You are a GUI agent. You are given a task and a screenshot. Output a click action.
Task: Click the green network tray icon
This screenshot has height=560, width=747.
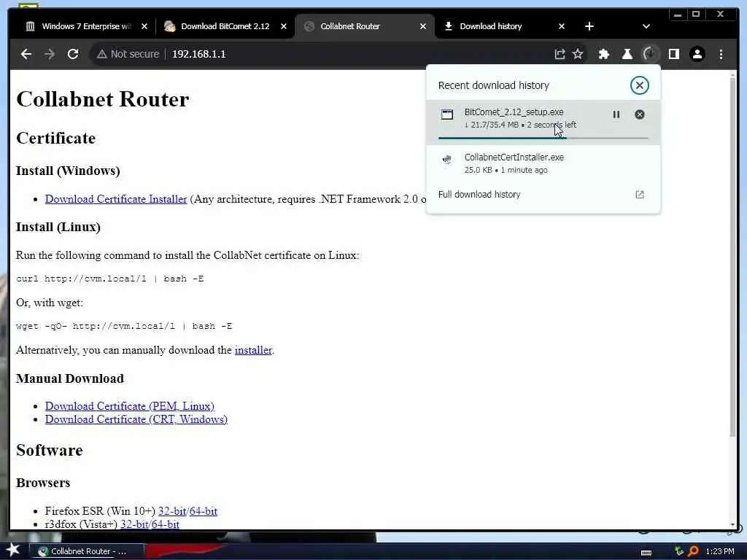click(x=679, y=551)
